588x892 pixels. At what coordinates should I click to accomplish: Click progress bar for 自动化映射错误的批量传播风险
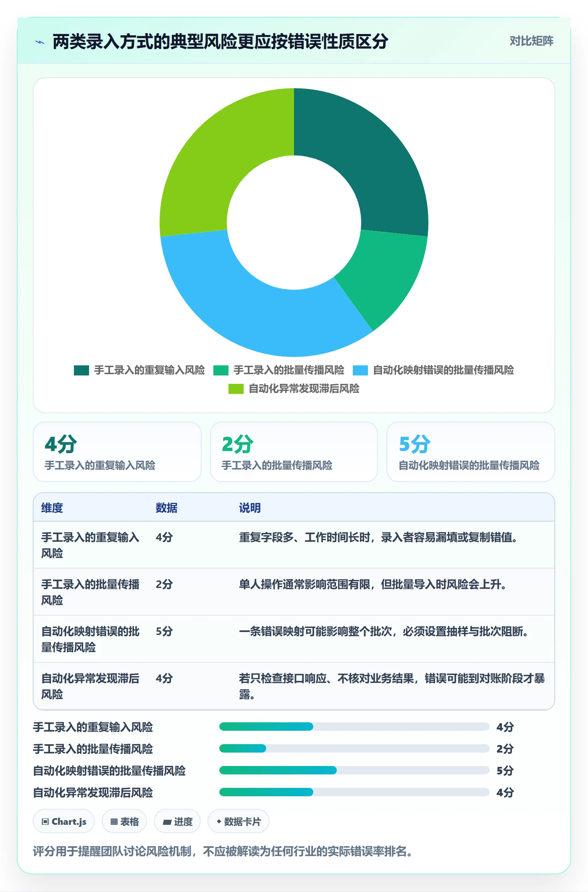pos(354,770)
